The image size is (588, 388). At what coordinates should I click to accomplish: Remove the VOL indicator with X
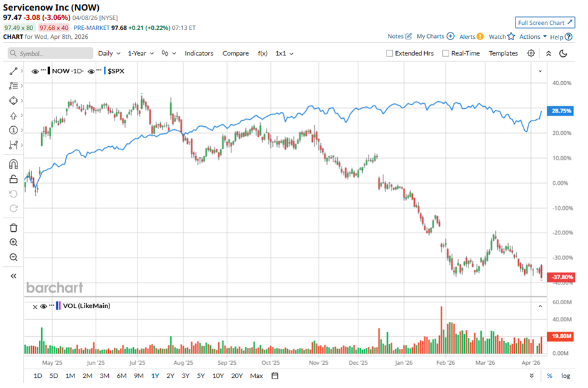35,307
